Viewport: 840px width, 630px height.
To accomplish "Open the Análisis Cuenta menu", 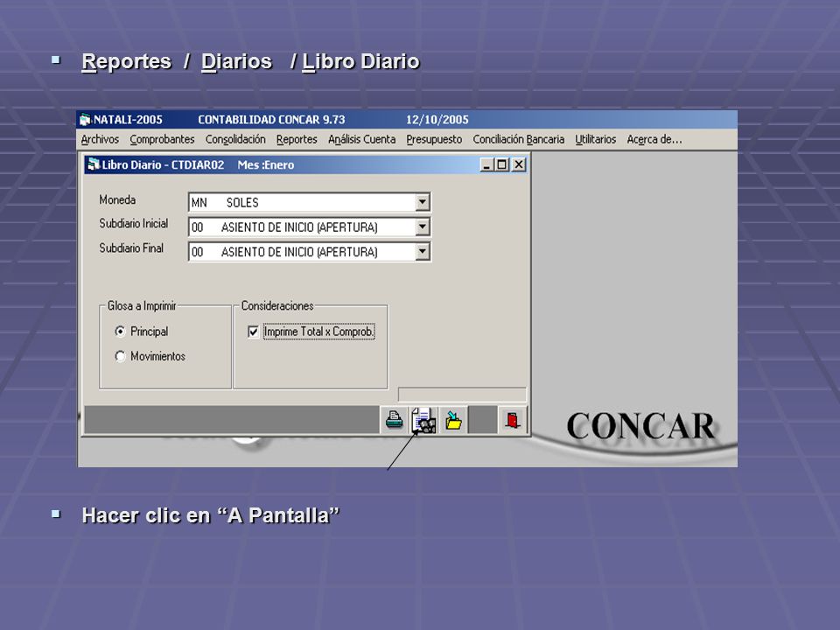I will pyautogui.click(x=361, y=139).
